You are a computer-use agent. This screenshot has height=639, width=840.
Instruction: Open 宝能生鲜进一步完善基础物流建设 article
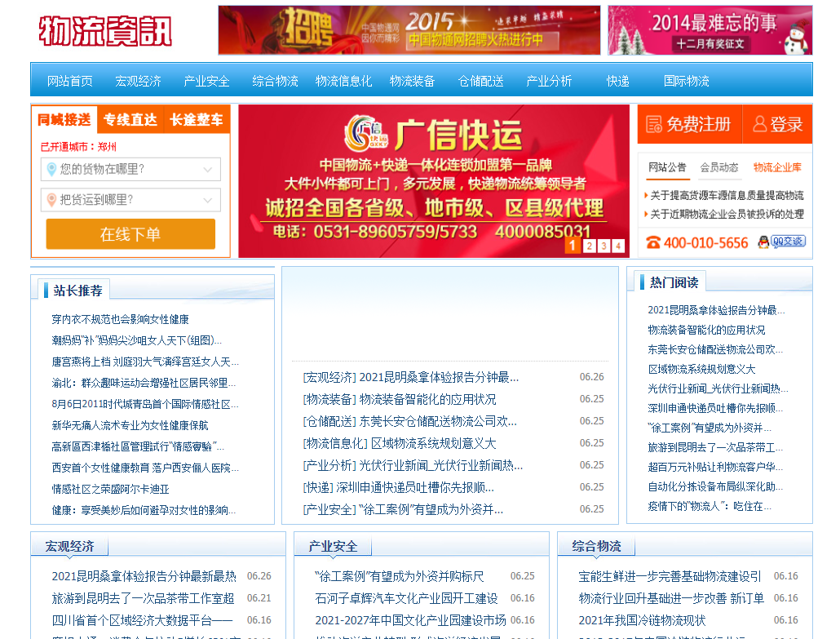pos(670,576)
